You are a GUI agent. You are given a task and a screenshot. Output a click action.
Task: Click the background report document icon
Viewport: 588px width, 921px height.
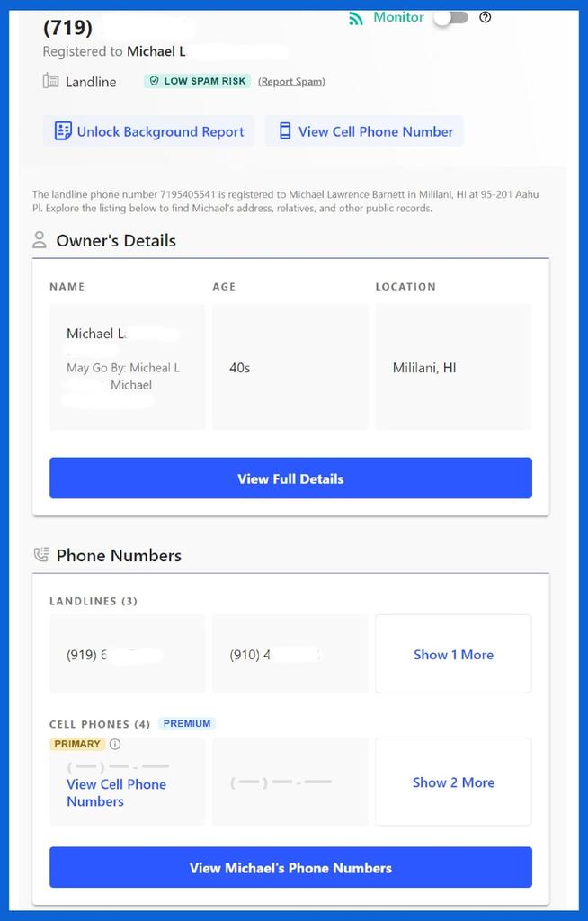63,131
